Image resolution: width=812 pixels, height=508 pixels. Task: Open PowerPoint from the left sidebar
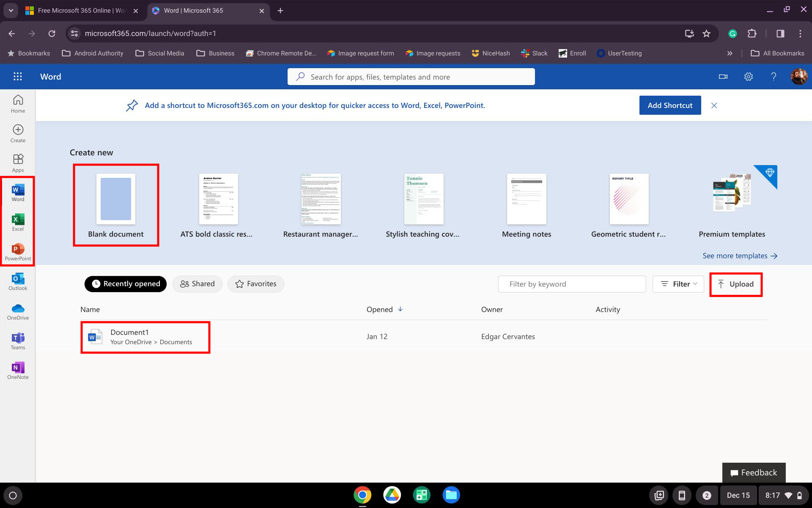[x=18, y=252]
